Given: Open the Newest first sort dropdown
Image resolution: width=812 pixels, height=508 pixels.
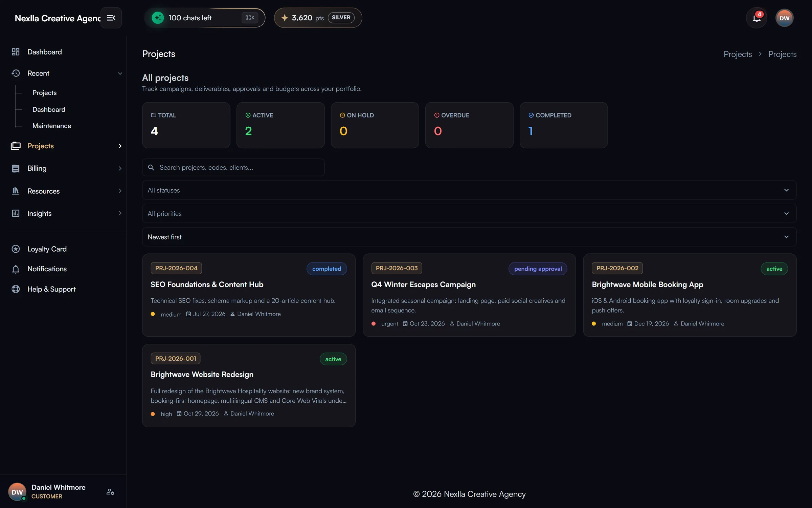Looking at the screenshot, I should coord(469,237).
